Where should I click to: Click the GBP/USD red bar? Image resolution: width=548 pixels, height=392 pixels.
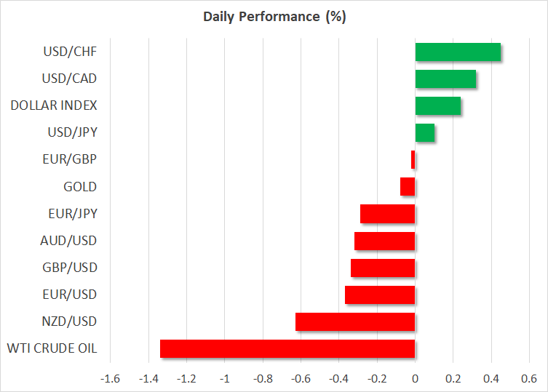coord(383,268)
